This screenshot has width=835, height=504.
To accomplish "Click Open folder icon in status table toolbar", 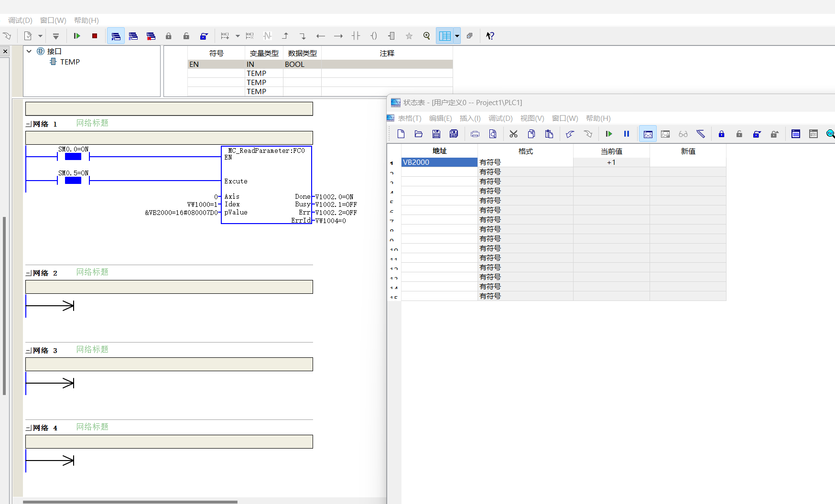I will [x=419, y=134].
